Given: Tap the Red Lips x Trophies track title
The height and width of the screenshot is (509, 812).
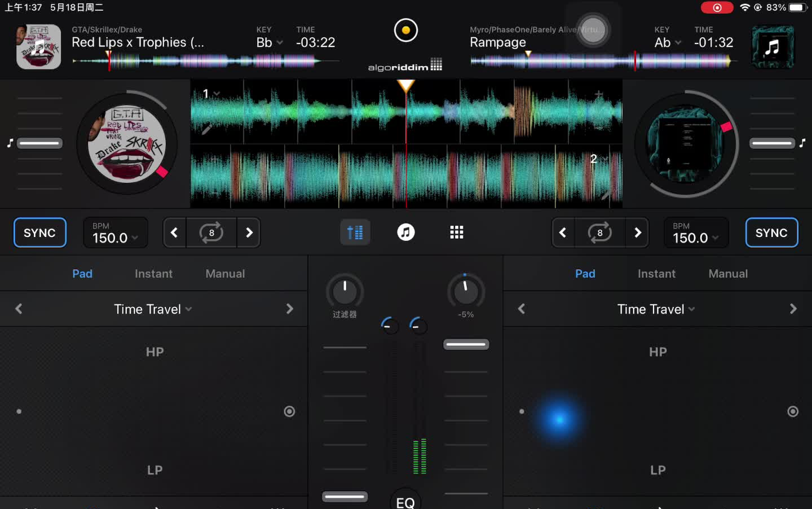Looking at the screenshot, I should point(138,42).
